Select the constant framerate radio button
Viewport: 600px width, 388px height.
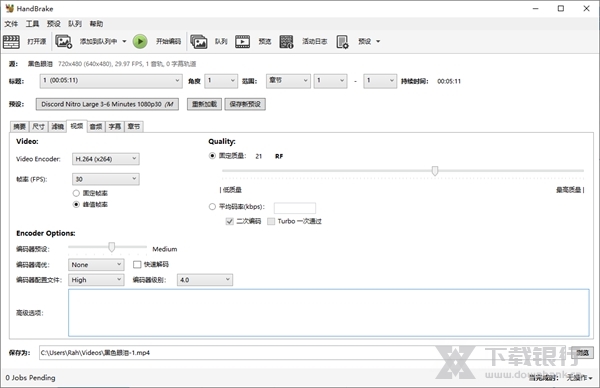(76, 193)
